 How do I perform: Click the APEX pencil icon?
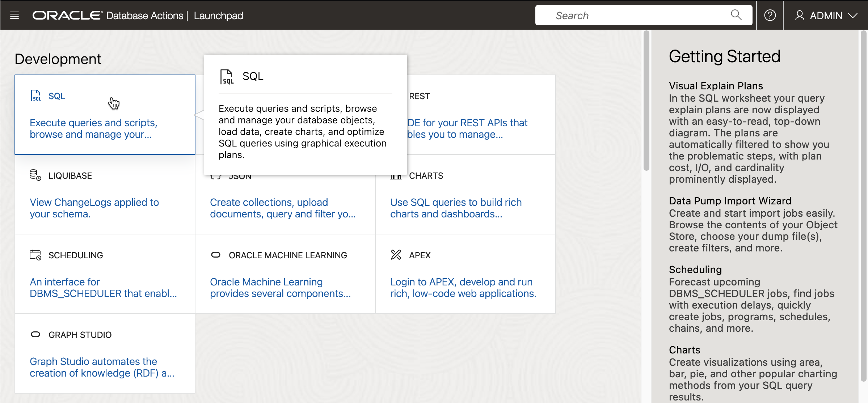(x=396, y=255)
